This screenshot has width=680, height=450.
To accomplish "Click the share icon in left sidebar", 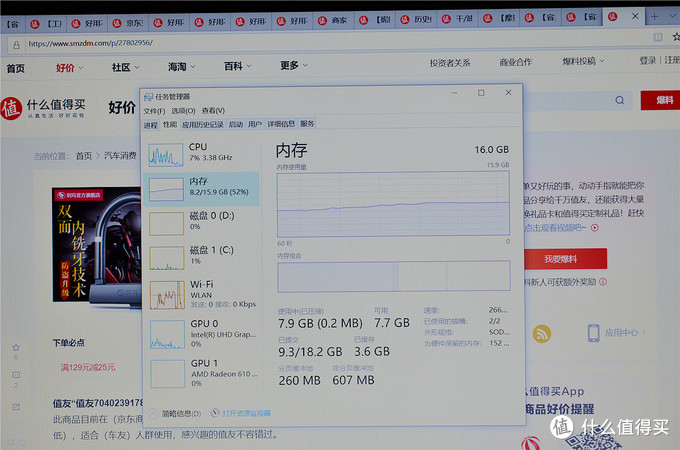I will 16,407.
